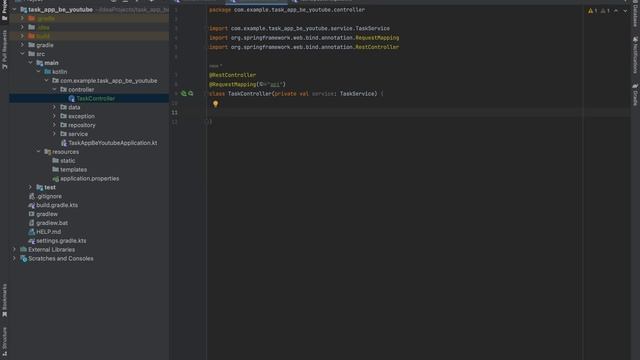The image size is (640, 360).
Task: Click the HELP.md file icon
Action: [x=31, y=232]
